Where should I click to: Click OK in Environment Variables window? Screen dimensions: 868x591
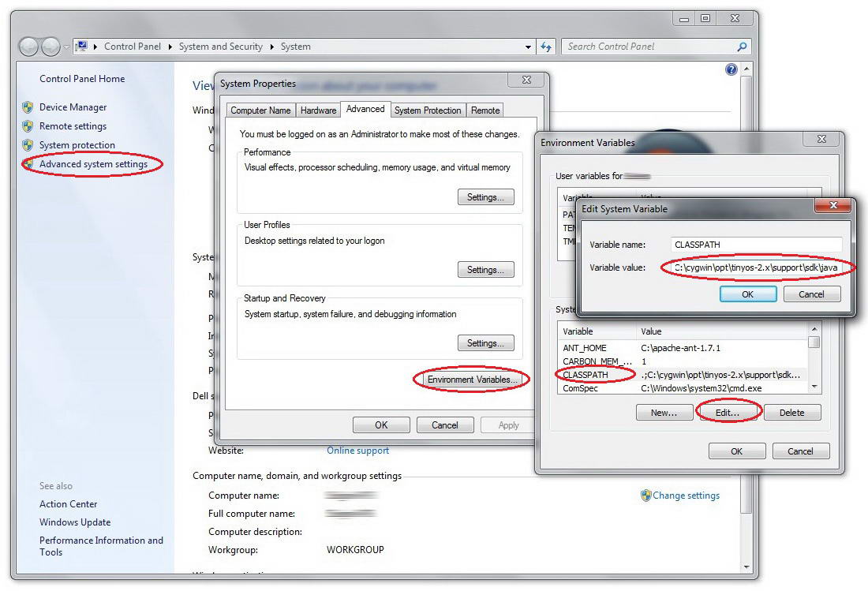[x=737, y=451]
